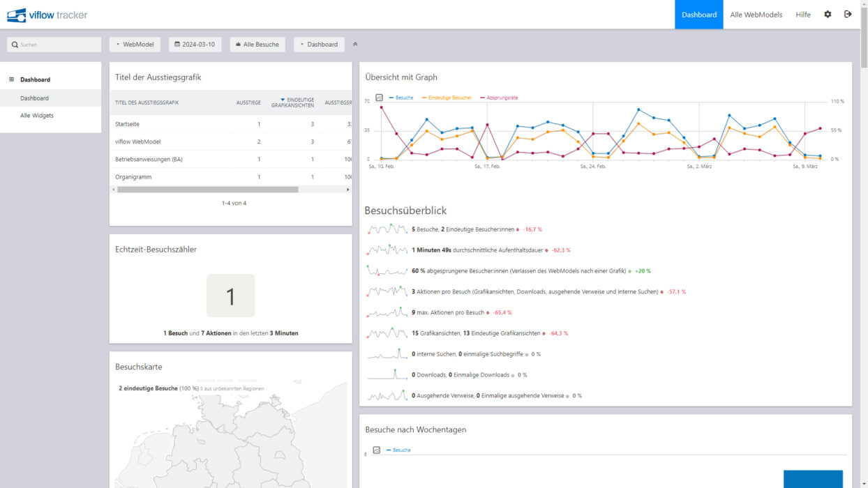Viewport: 868px width, 488px height.
Task: Click Übersicht mit Graph widget title
Action: click(x=401, y=77)
